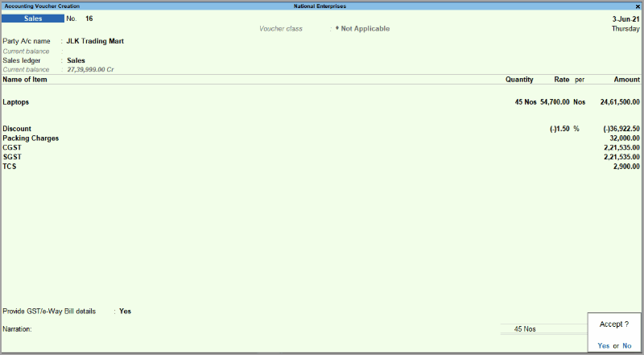Image resolution: width=644 pixels, height=355 pixels.
Task: Click Yes in the Accept prompt
Action: tap(603, 345)
